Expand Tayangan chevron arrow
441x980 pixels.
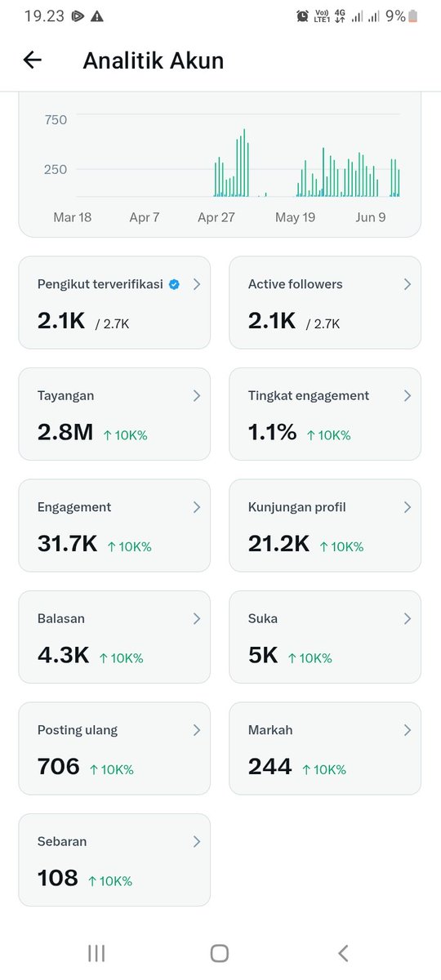coord(196,395)
